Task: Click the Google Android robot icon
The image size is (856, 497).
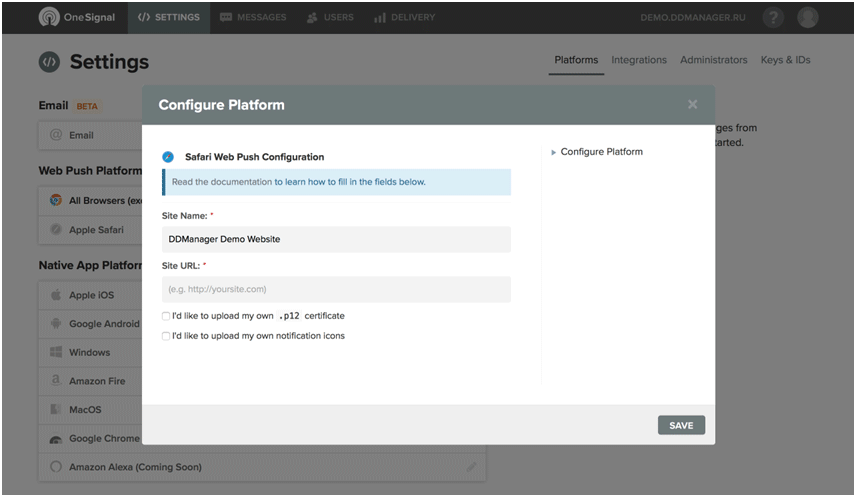Action: click(x=56, y=323)
